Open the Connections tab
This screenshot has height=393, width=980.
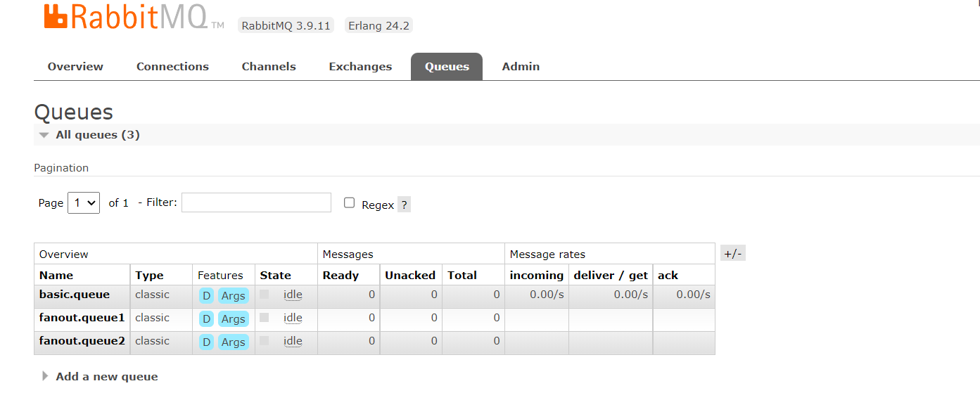tap(172, 67)
